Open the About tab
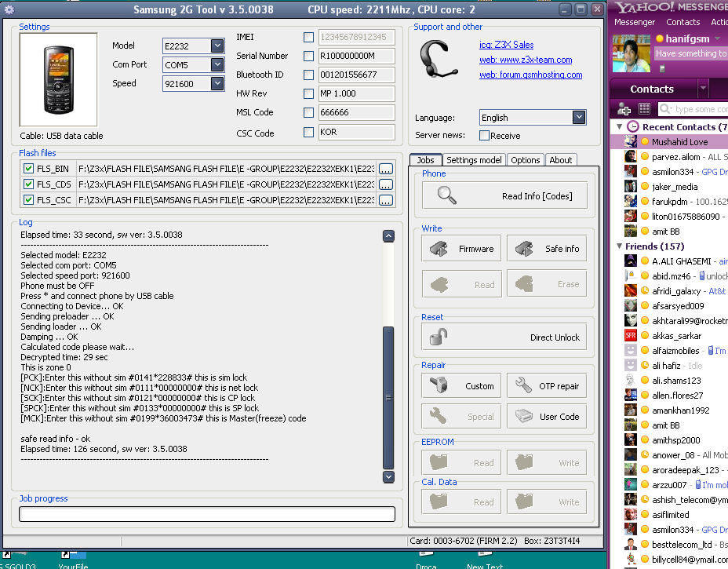 point(561,160)
